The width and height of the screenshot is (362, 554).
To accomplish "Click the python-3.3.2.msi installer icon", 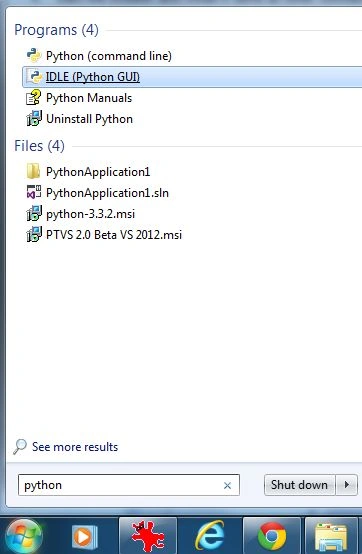I will pyautogui.click(x=34, y=213).
